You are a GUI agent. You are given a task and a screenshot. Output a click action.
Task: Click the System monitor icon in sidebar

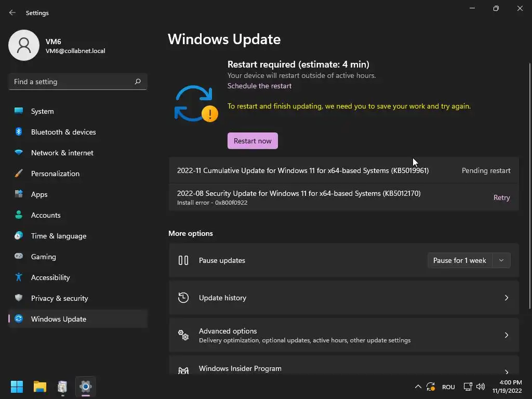[x=19, y=111]
